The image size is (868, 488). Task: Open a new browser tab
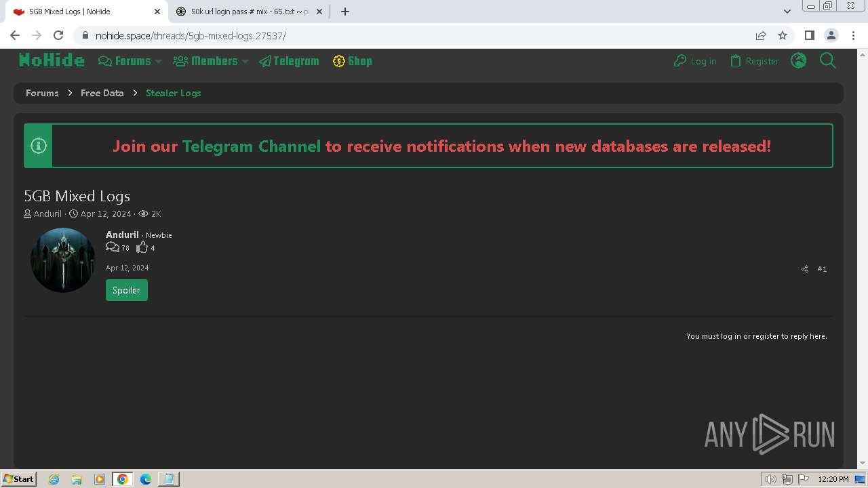click(x=345, y=12)
